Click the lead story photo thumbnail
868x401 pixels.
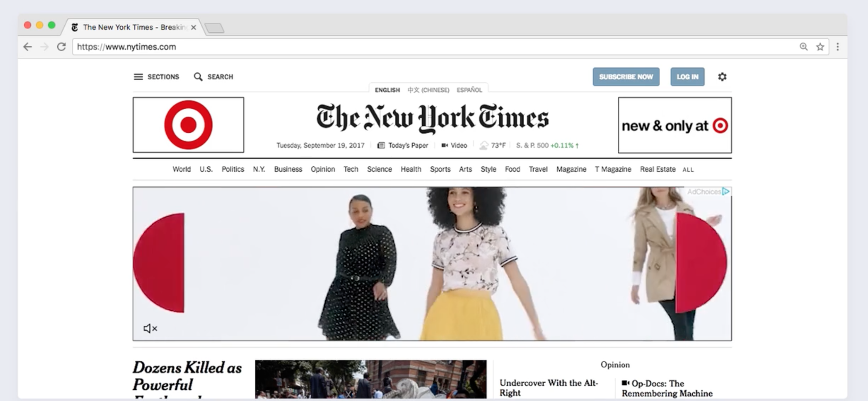[x=371, y=379]
